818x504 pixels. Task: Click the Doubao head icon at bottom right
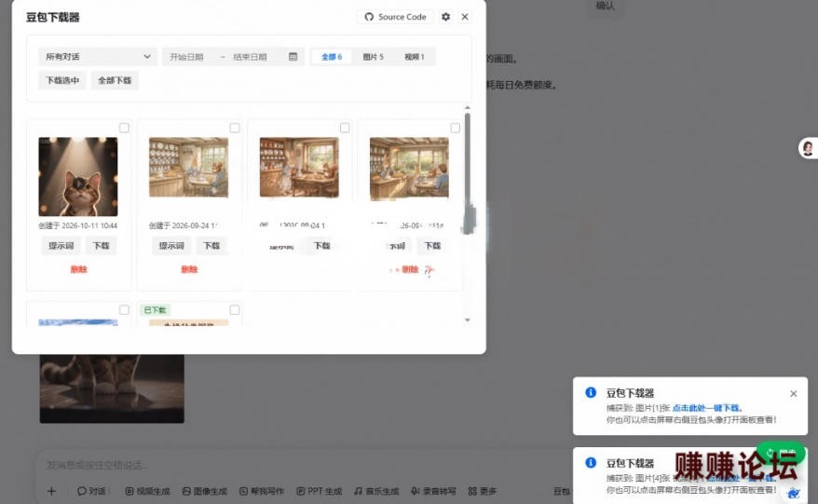(x=794, y=493)
